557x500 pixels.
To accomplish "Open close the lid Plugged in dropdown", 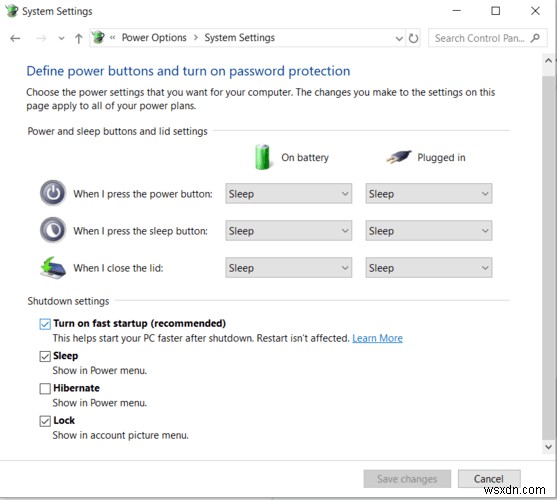I will pos(429,268).
